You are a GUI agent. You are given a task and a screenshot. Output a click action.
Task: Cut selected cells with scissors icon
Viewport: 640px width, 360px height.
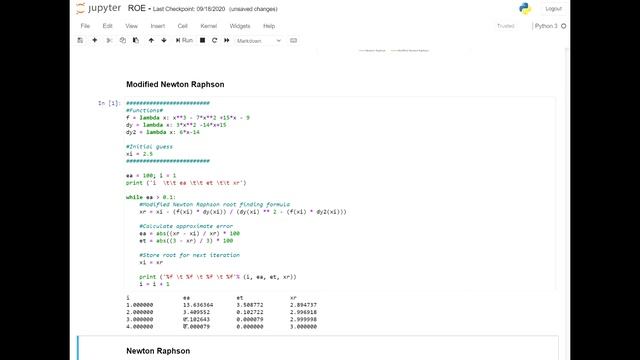[109, 40]
